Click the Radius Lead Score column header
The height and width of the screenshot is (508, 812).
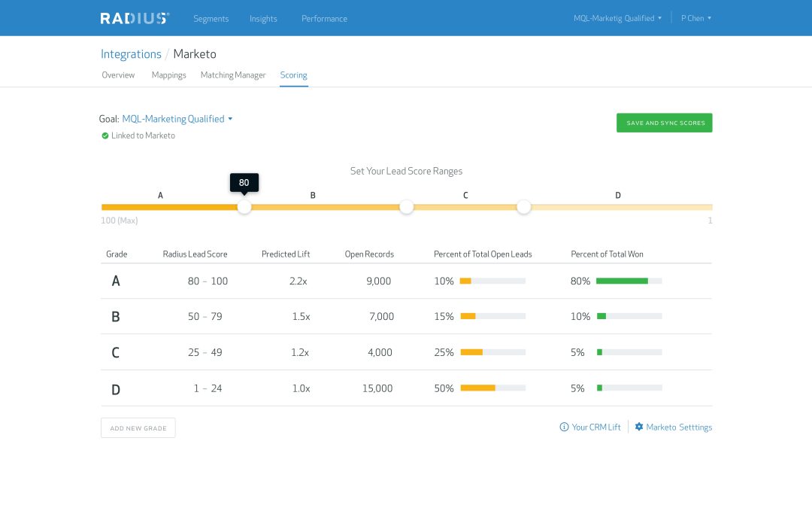pos(195,254)
